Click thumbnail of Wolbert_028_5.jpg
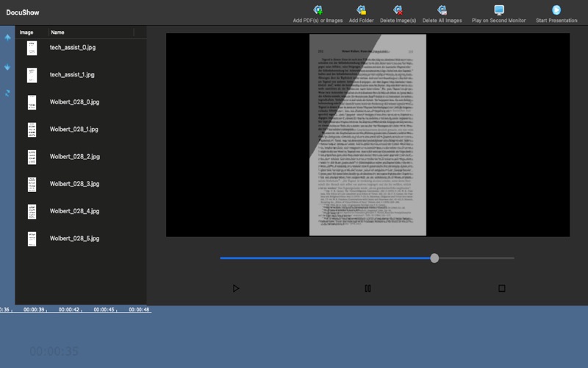This screenshot has width=588, height=368. click(32, 239)
